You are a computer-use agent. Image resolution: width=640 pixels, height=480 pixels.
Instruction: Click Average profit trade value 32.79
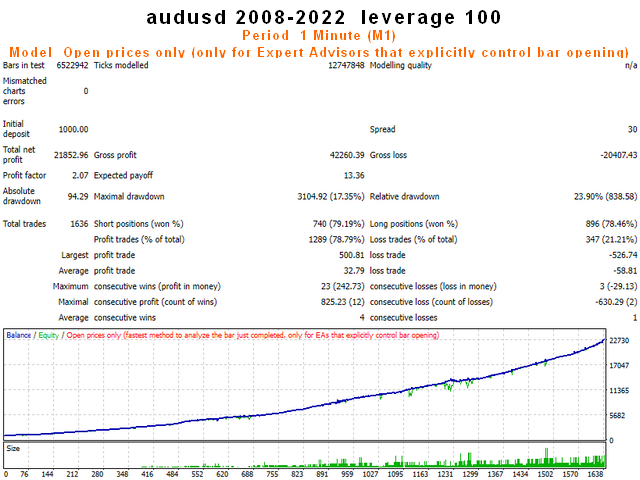coord(354,271)
